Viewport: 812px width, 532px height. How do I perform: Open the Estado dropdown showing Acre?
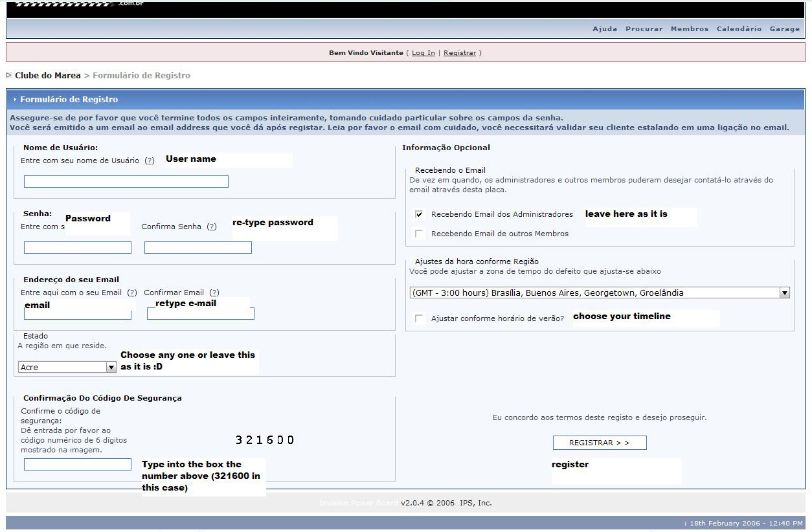pyautogui.click(x=67, y=367)
